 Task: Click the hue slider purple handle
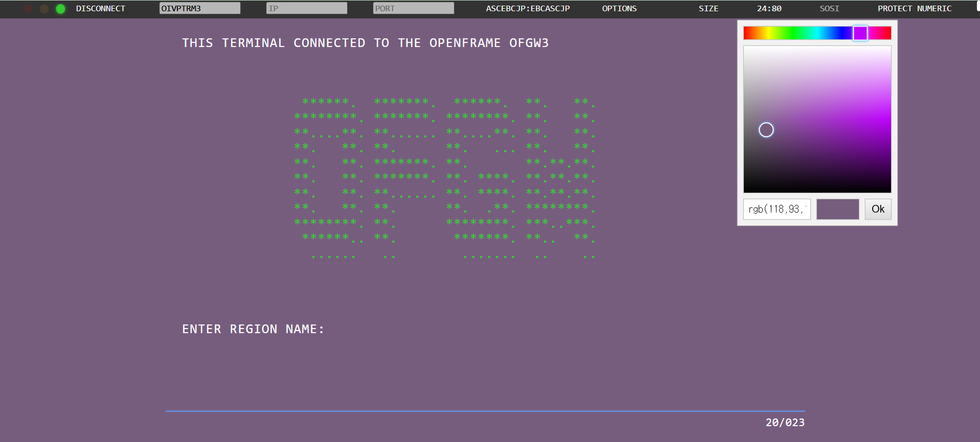pyautogui.click(x=860, y=33)
